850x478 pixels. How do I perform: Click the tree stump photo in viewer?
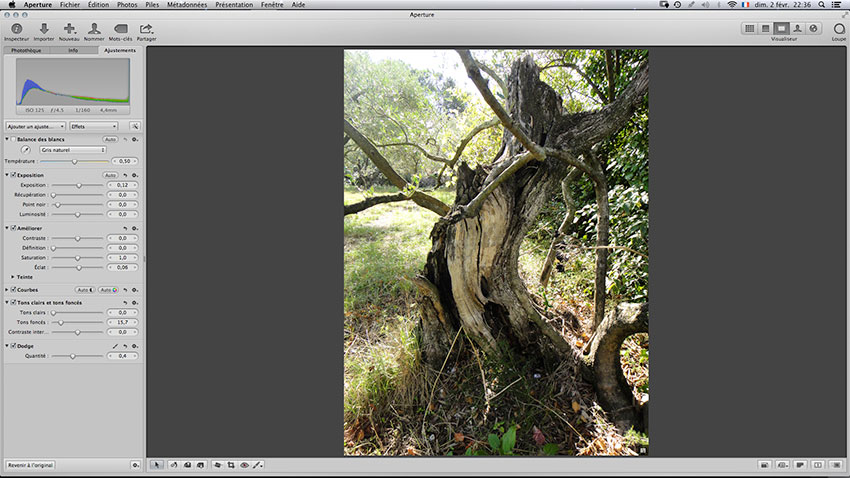496,253
